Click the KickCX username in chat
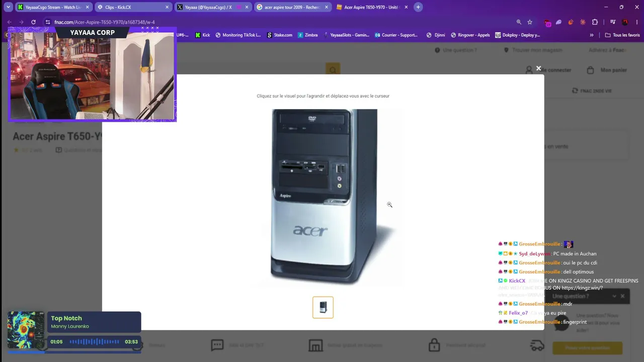This screenshot has width=644, height=362. (x=517, y=281)
